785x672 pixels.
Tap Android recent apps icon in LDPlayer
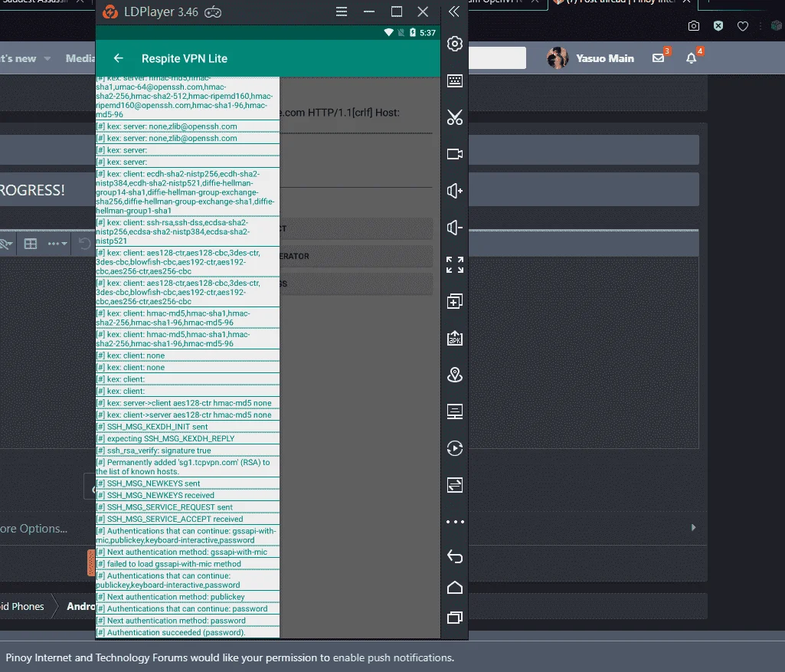tap(455, 618)
